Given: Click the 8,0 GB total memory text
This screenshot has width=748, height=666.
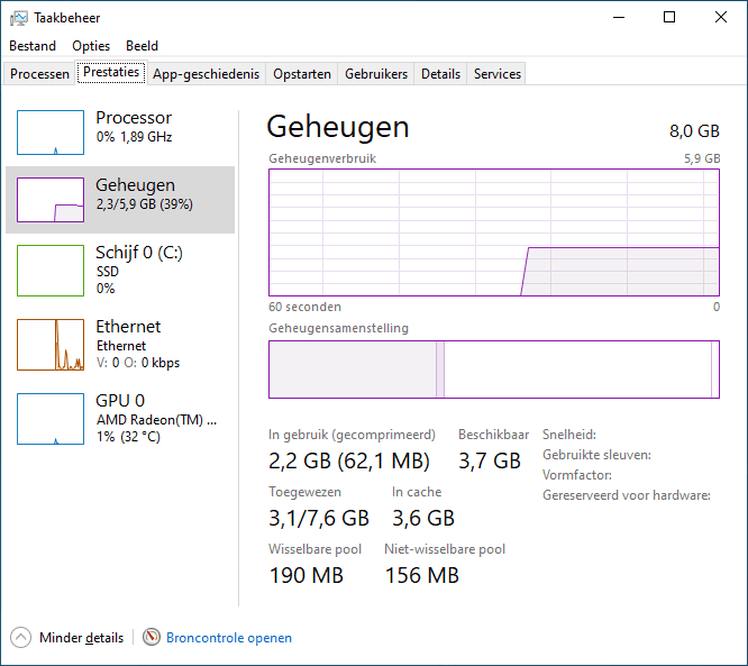Looking at the screenshot, I should click(x=694, y=131).
